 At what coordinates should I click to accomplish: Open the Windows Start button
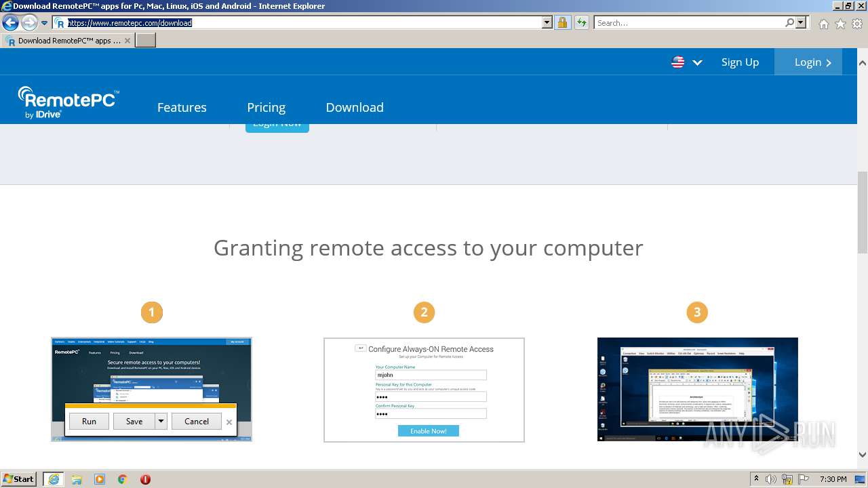click(19, 479)
